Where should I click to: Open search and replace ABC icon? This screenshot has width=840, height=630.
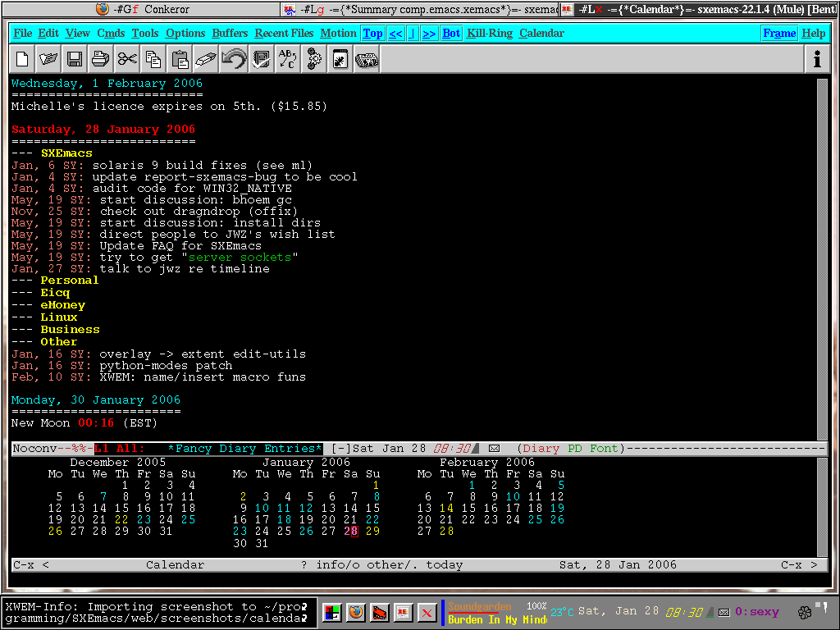click(287, 59)
